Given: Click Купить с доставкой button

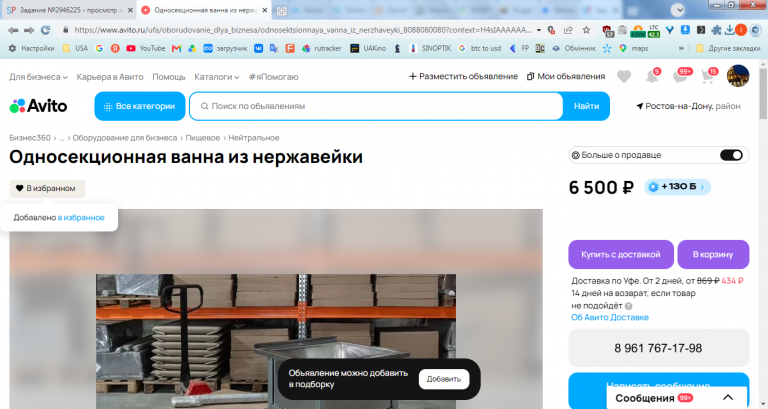Looking at the screenshot, I should coord(621,254).
